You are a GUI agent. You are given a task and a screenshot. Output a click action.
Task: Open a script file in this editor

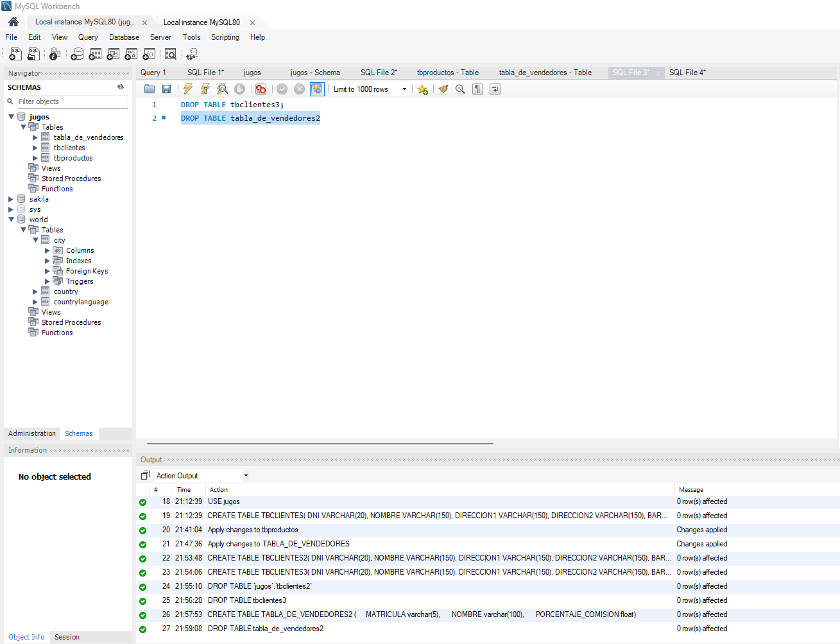tap(150, 89)
